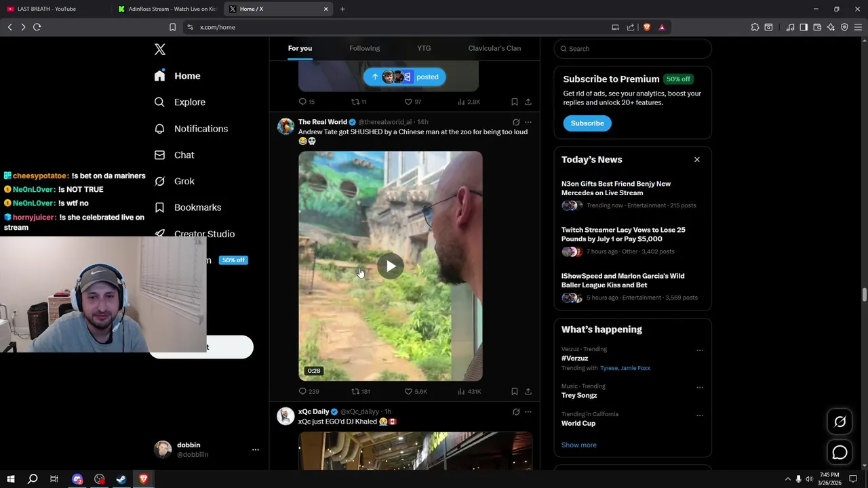Viewport: 868px width, 488px height.
Task: Open IShowSpeed and Marlon Garcia news
Action: [633, 287]
